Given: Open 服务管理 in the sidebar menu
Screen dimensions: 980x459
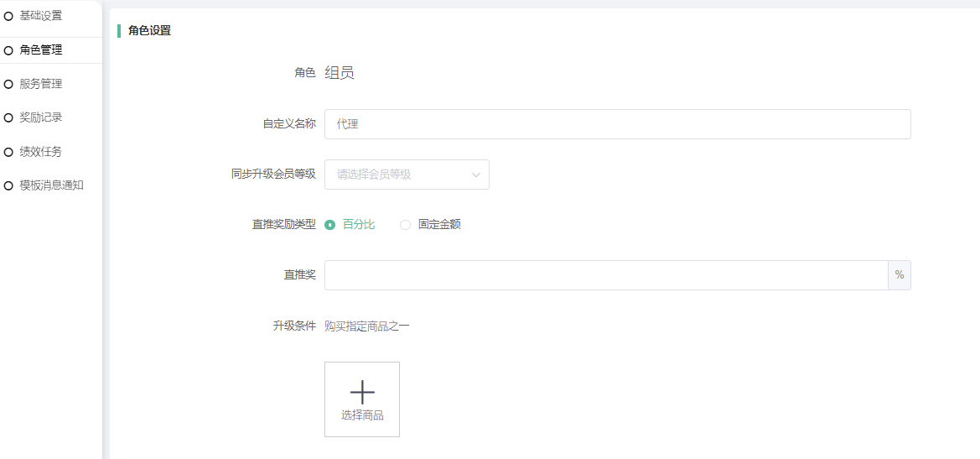Looking at the screenshot, I should tap(41, 84).
